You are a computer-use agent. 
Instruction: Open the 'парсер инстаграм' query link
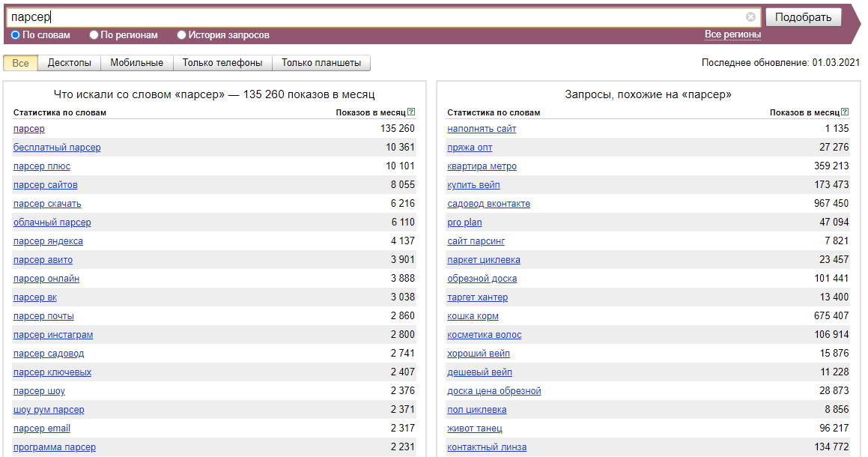[53, 335]
